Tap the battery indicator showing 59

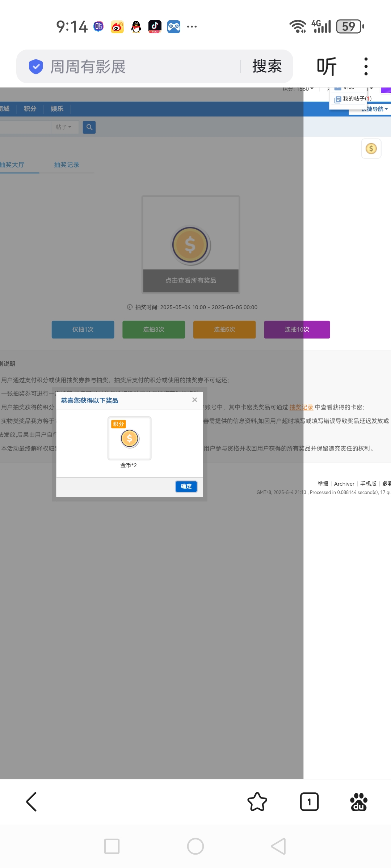click(x=350, y=26)
